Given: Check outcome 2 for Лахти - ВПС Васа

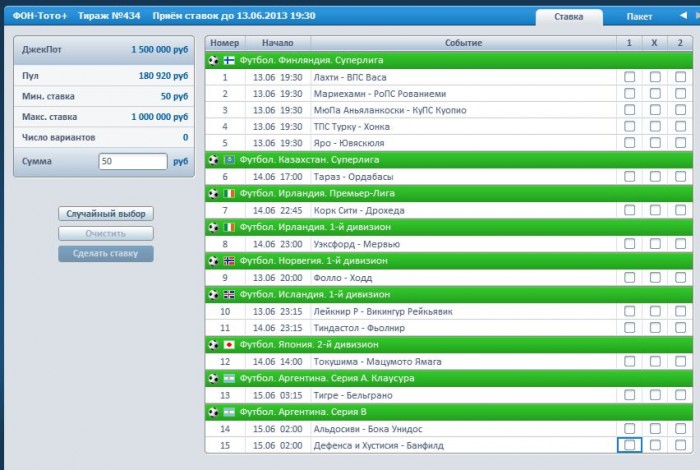Looking at the screenshot, I should point(680,77).
